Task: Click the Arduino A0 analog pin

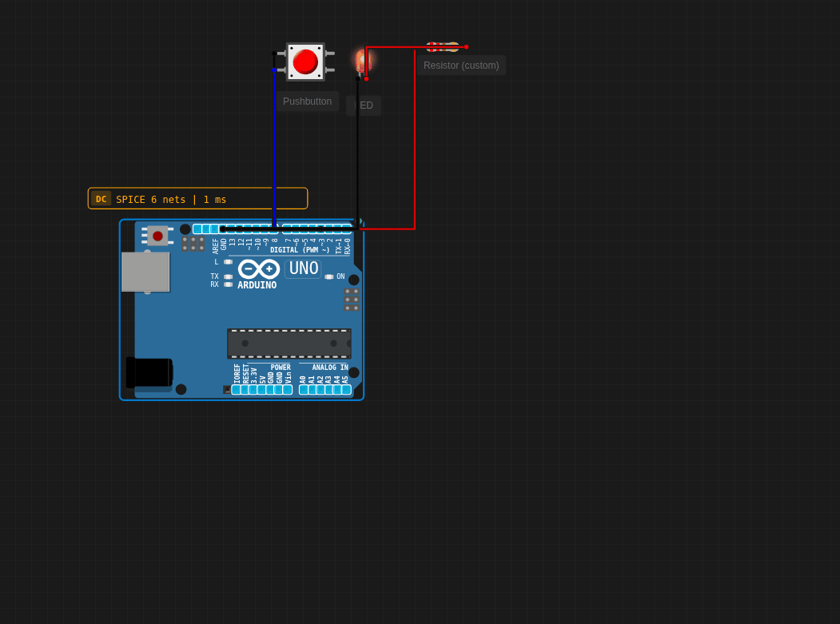Action: [x=303, y=389]
